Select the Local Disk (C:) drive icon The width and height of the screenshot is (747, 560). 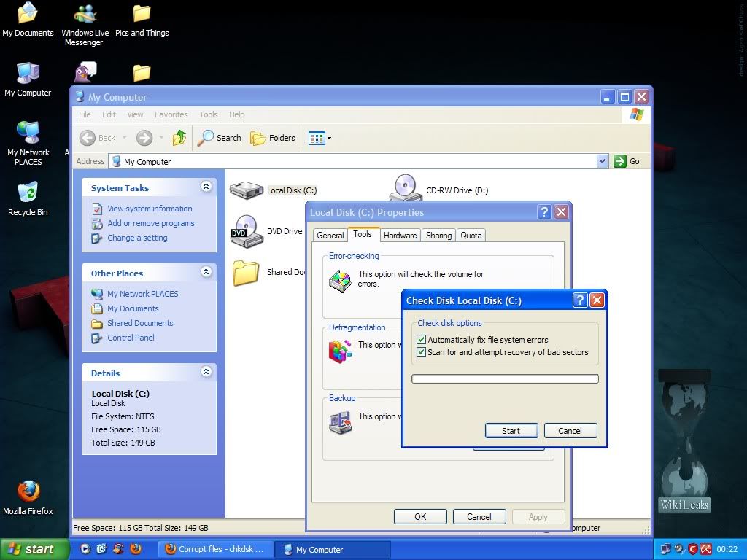tap(247, 190)
